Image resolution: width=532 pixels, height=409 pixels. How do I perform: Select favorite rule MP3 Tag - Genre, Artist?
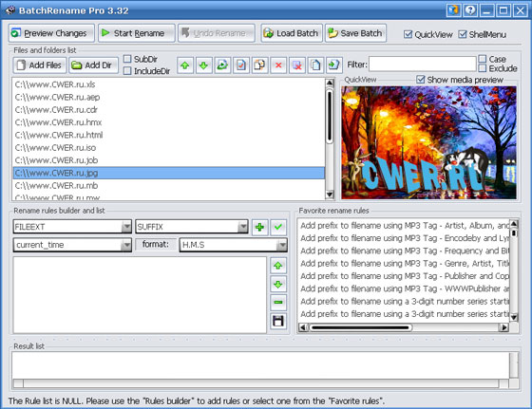click(405, 264)
